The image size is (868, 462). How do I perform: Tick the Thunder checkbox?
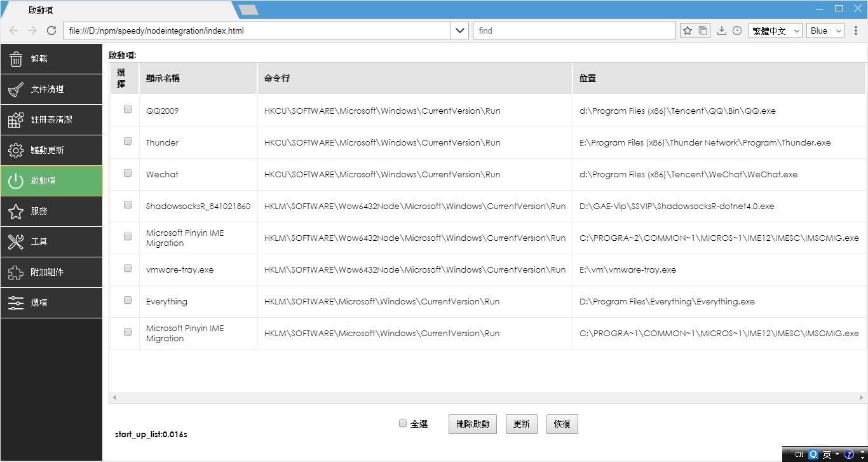tap(128, 141)
